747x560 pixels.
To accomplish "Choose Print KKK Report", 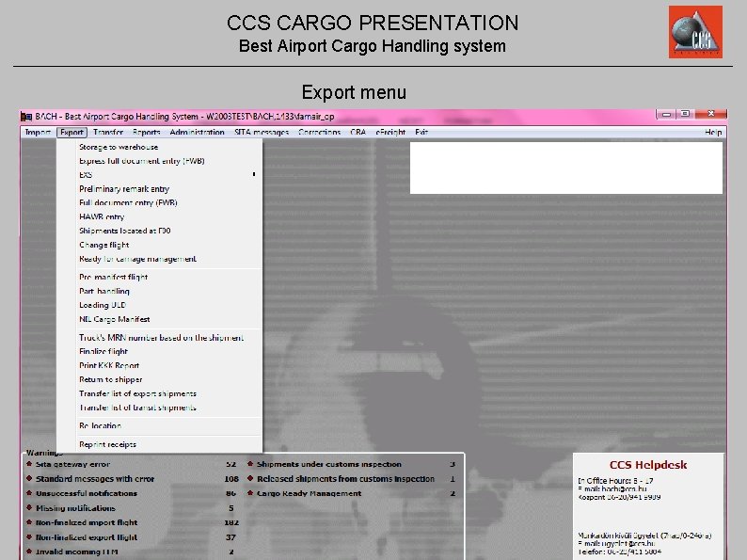I will click(160, 365).
